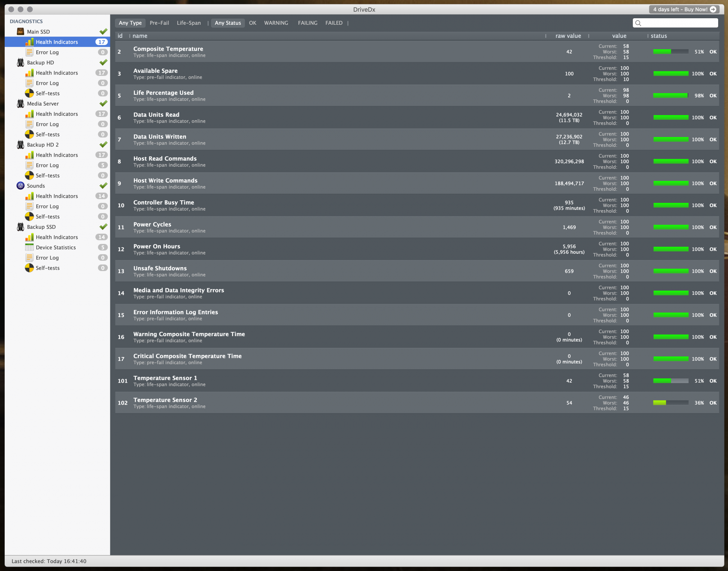Select the Host Read Commands row
The width and height of the screenshot is (728, 571).
tap(417, 161)
